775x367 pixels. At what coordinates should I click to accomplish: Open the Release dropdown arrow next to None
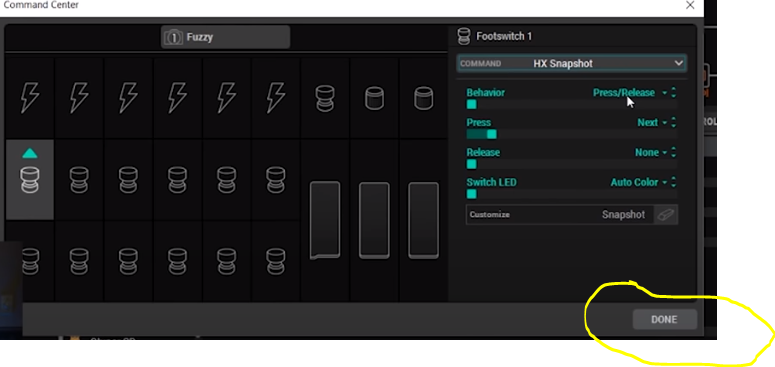click(664, 153)
